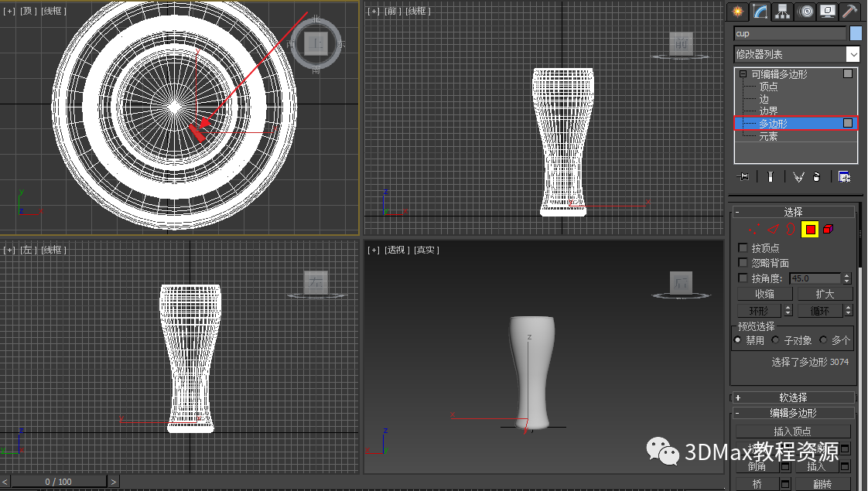Click spinner next to 环形

[788, 311]
